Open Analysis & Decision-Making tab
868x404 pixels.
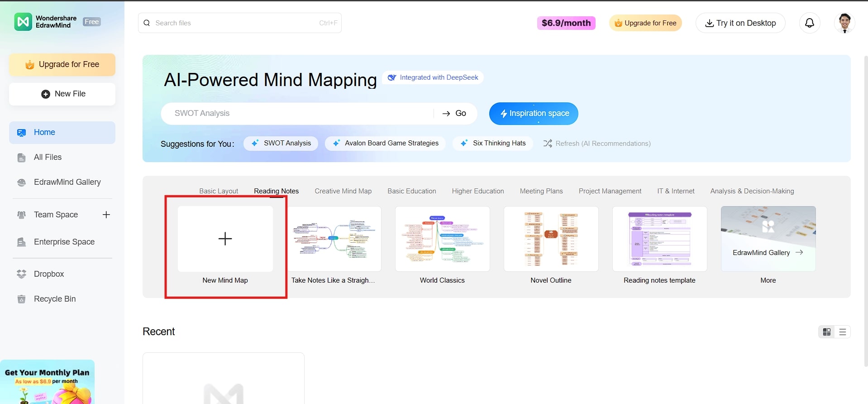point(752,191)
